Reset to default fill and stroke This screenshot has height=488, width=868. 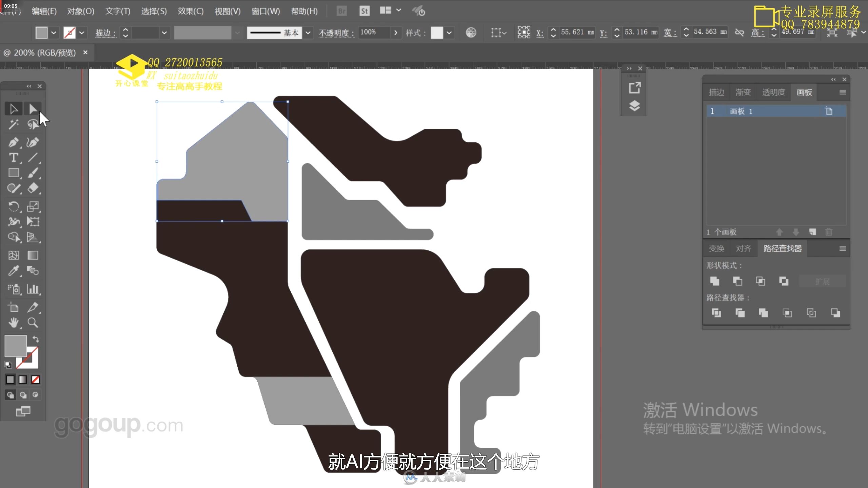coord(8,365)
